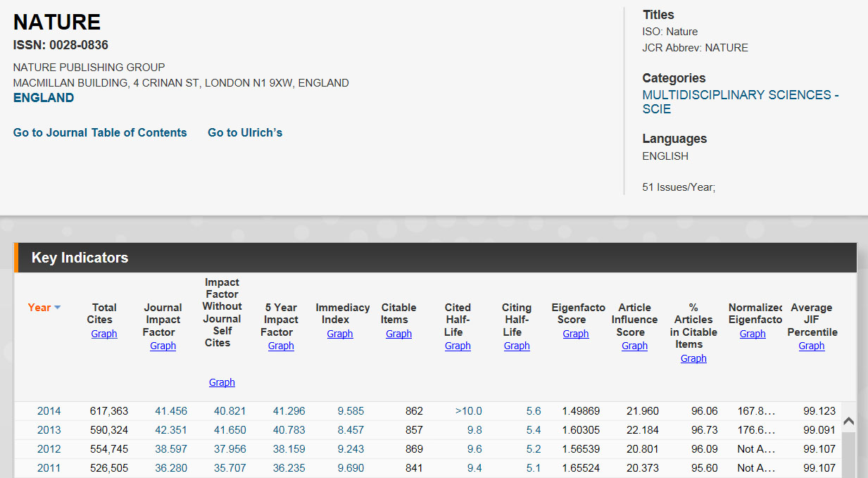
Task: Open the 2011 immediacy index 9.690
Action: coord(351,468)
